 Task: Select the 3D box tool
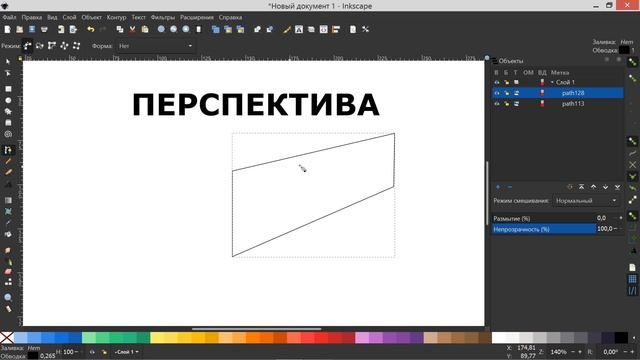pos(8,123)
